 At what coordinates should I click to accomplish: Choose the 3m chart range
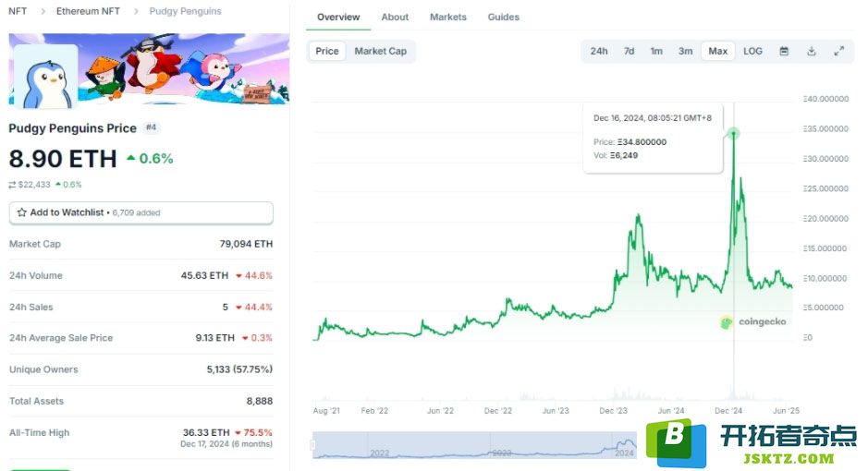click(685, 51)
